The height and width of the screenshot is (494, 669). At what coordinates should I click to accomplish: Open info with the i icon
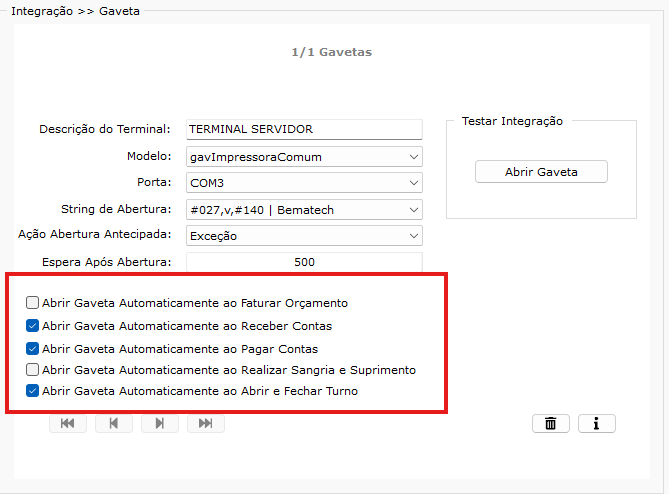[597, 424]
